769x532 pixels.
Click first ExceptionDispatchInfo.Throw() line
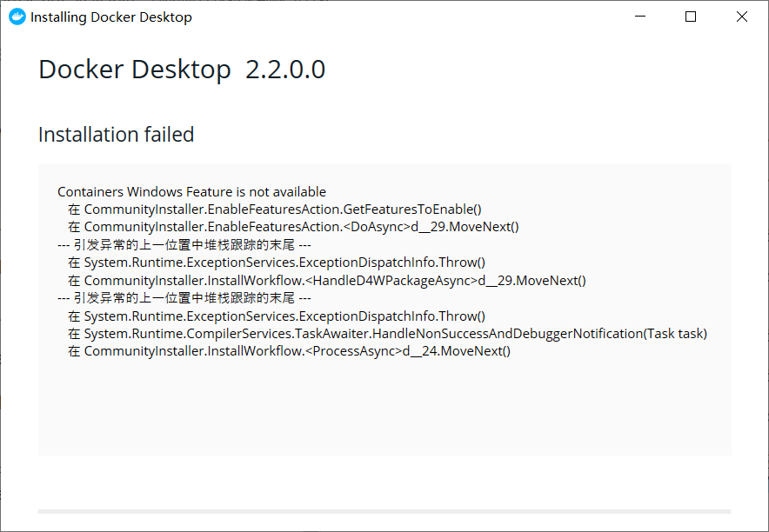(277, 263)
